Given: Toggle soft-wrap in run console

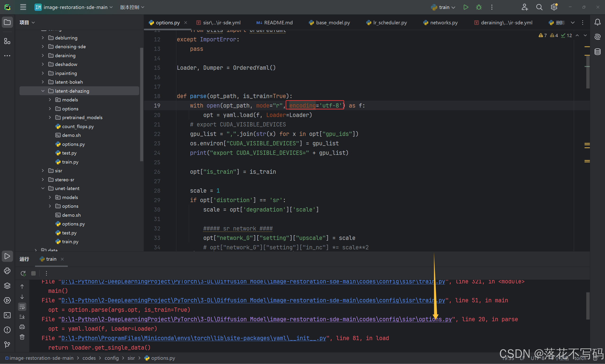Looking at the screenshot, I should (22, 307).
